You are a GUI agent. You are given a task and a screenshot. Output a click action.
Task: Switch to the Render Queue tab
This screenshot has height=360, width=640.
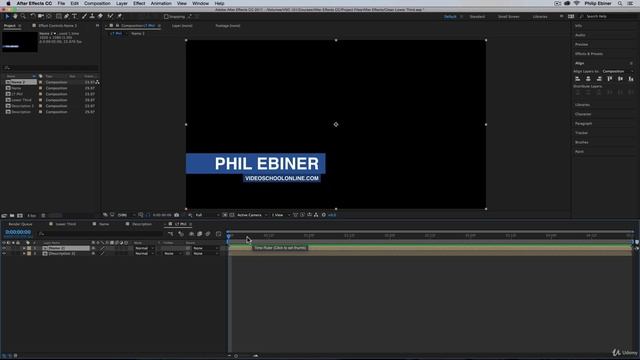(20, 224)
